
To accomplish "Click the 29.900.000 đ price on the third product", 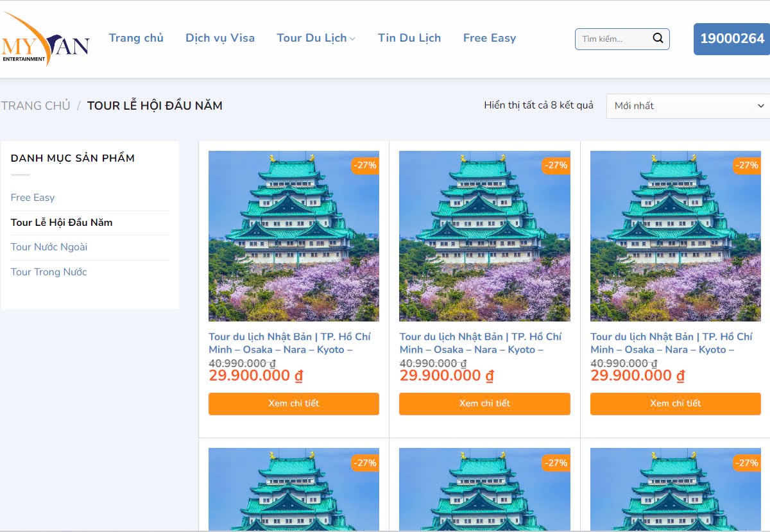I will coord(638,376).
